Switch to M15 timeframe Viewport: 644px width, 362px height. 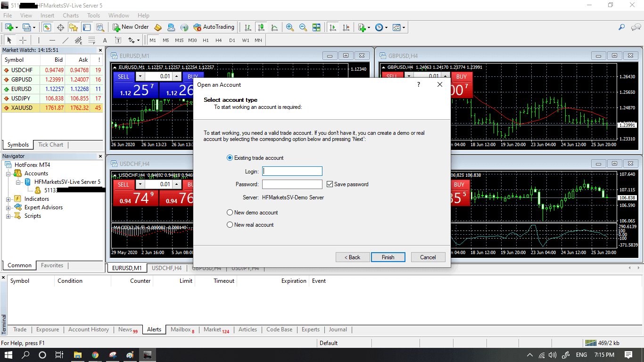point(179,41)
